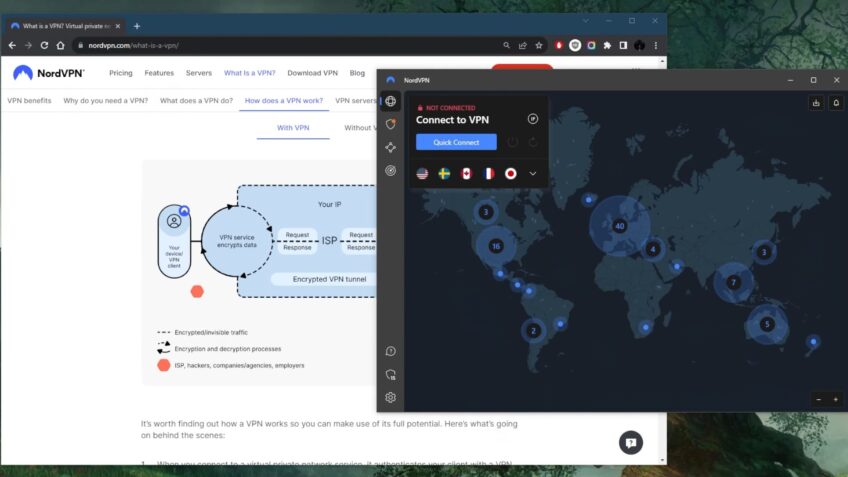Open Blog menu item
Image resolution: width=848 pixels, height=477 pixels.
(x=357, y=73)
